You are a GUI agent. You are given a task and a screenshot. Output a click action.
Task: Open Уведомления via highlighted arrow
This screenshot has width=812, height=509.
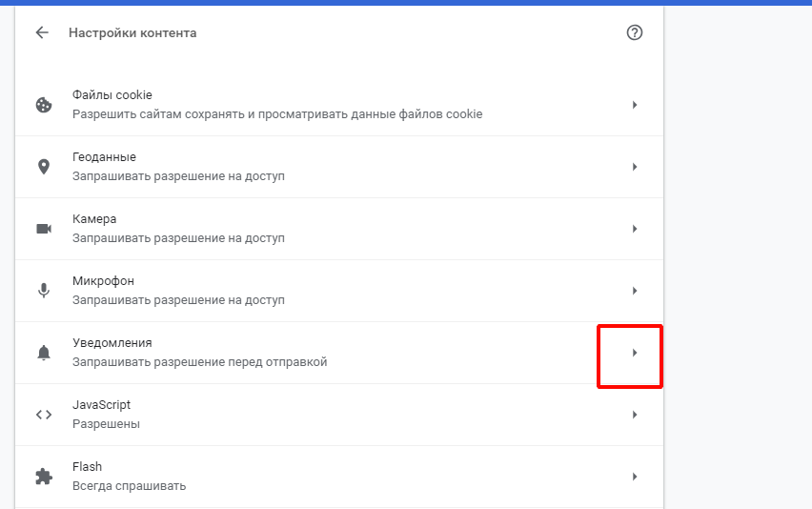click(635, 353)
